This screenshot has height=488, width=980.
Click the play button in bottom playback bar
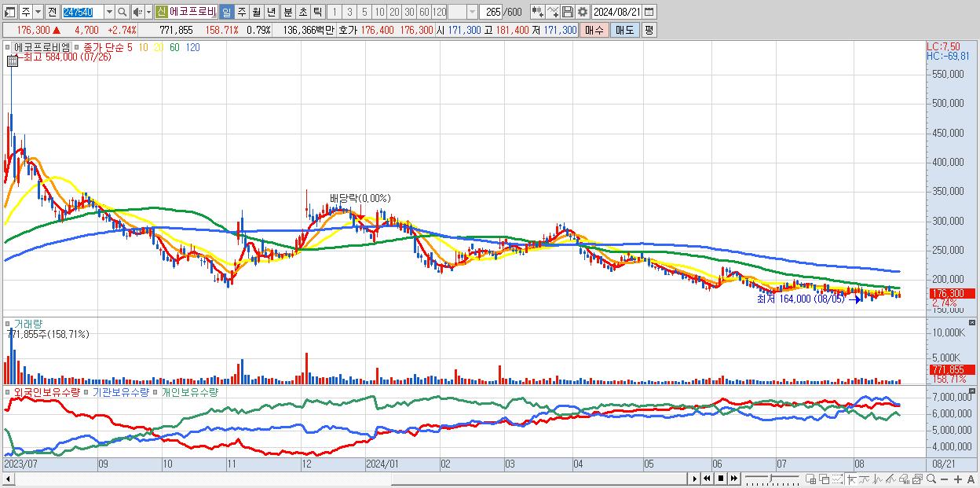694,479
